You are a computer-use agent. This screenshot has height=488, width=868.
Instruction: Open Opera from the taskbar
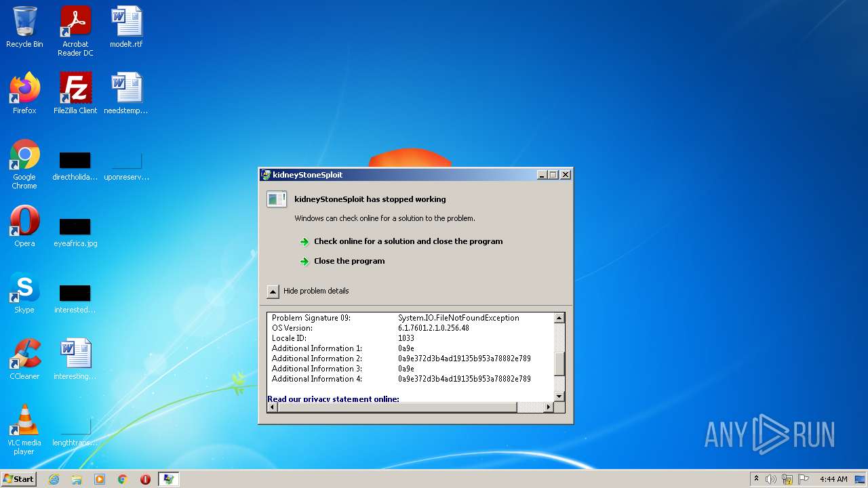coord(145,479)
